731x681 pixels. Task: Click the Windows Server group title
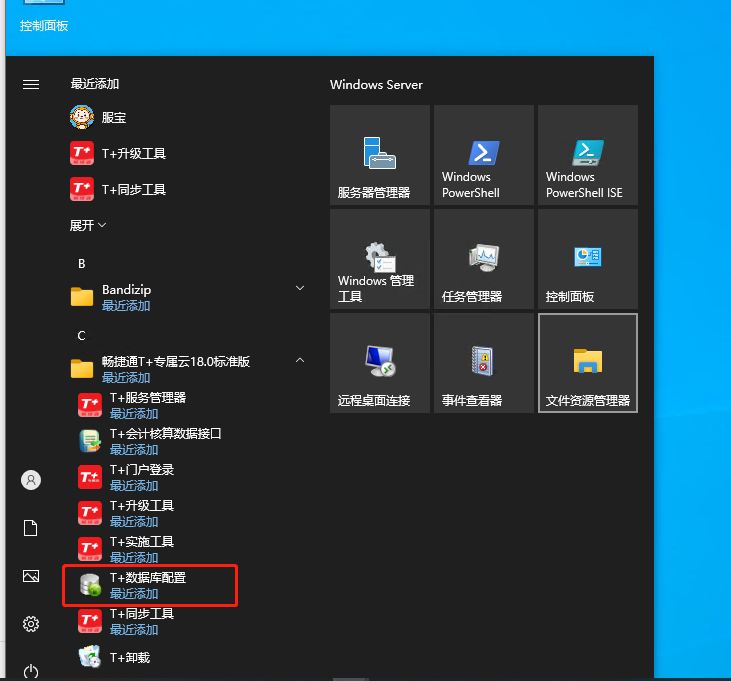coord(376,84)
